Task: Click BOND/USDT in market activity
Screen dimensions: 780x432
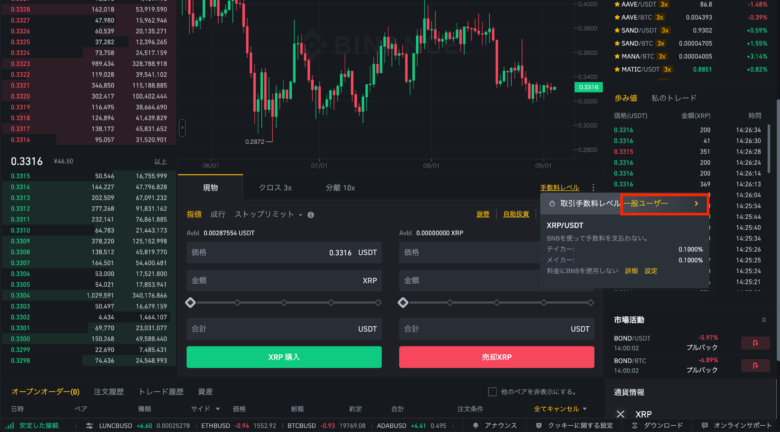Action: click(632, 338)
